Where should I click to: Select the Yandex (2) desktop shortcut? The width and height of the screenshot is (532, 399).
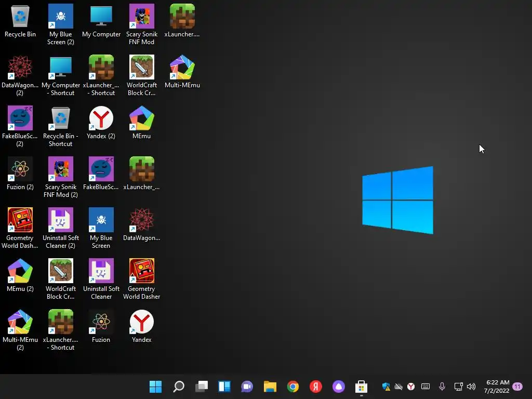(101, 123)
